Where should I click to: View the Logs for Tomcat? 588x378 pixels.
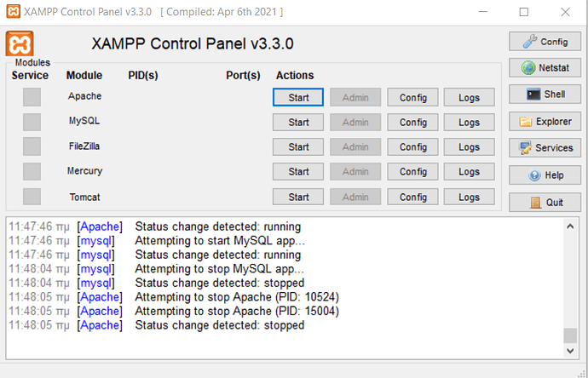(x=470, y=197)
